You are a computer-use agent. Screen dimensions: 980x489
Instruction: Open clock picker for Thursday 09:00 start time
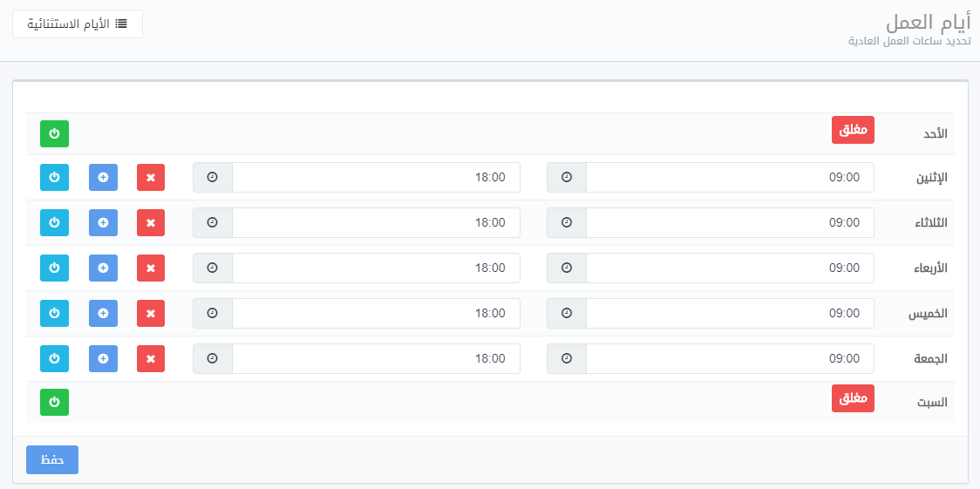pyautogui.click(x=567, y=313)
